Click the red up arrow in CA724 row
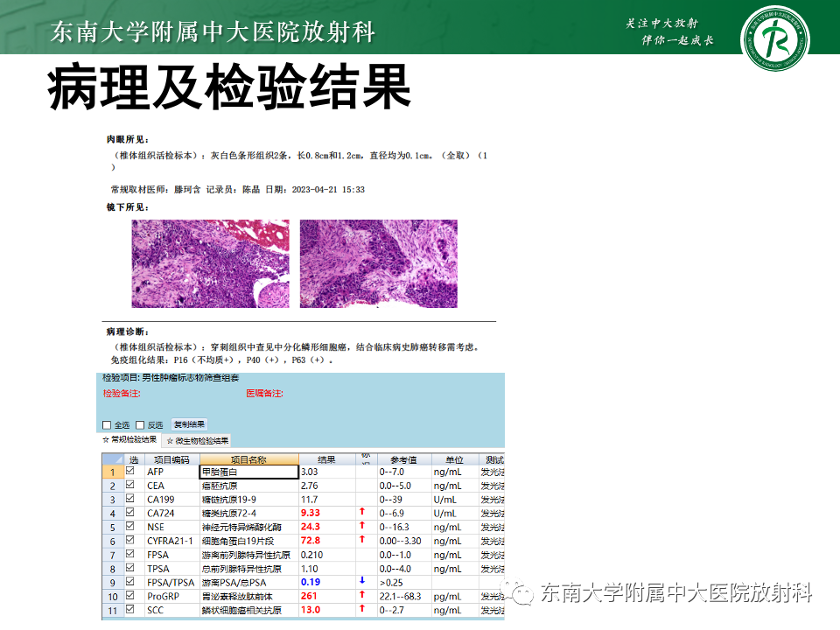The width and height of the screenshot is (840, 630). click(x=362, y=512)
